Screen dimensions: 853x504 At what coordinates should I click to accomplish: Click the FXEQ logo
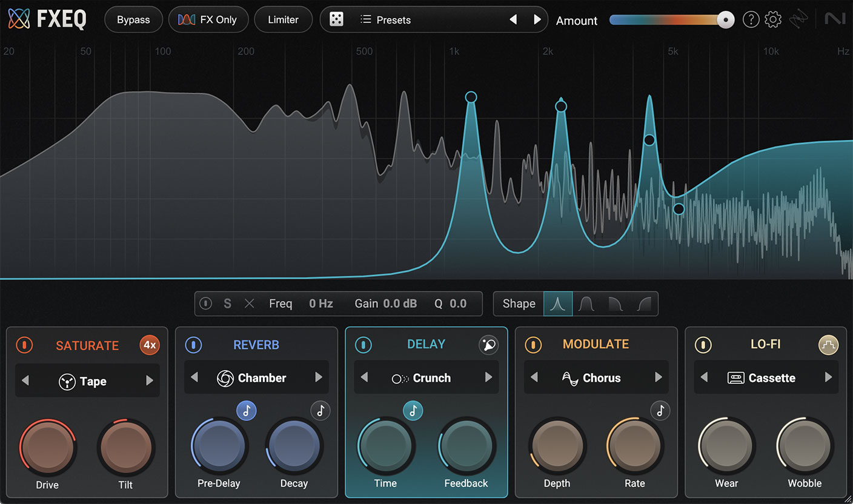tap(47, 19)
